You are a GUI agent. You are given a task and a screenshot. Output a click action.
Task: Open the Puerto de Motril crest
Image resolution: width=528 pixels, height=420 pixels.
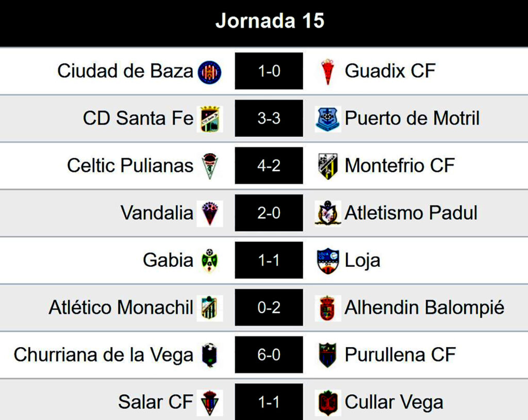coord(328,119)
